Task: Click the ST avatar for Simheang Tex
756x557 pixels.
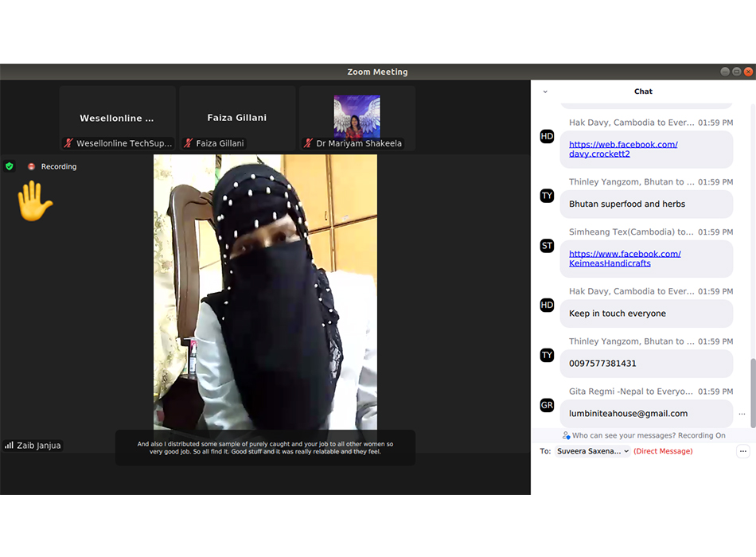Action: point(547,245)
